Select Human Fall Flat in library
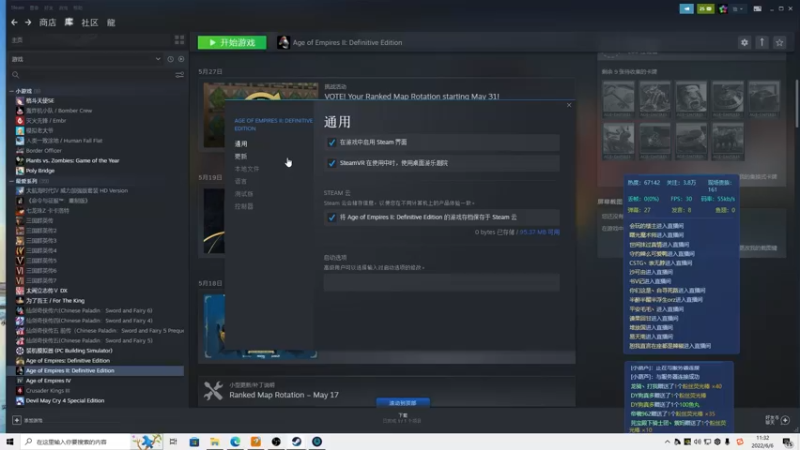Viewport: 800px width, 450px height. point(64,140)
